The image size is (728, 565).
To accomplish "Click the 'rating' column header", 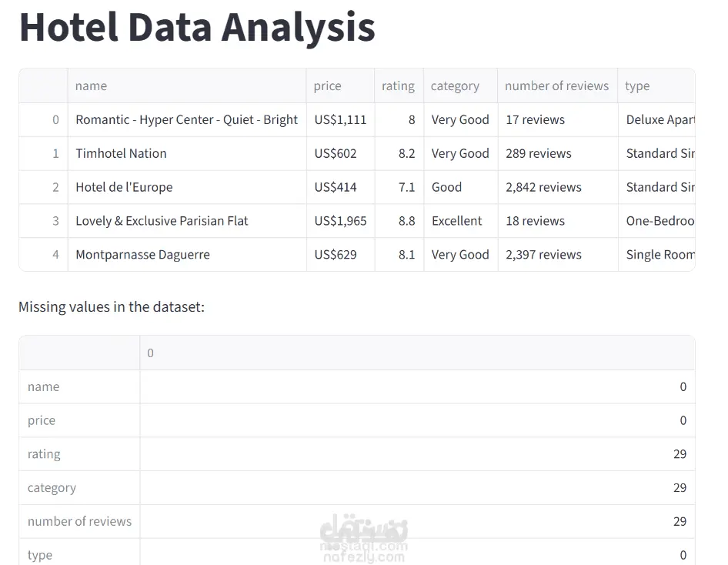I will pos(398,86).
